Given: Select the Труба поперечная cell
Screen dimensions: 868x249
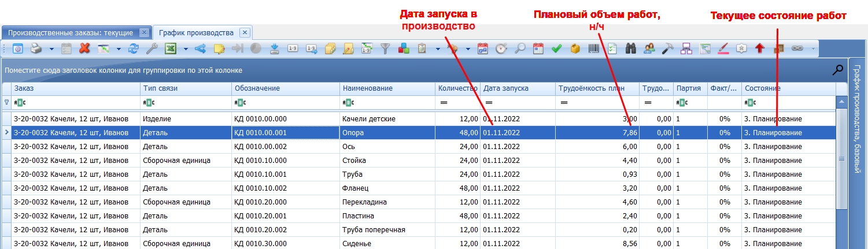Looking at the screenshot, I should click(x=387, y=229).
